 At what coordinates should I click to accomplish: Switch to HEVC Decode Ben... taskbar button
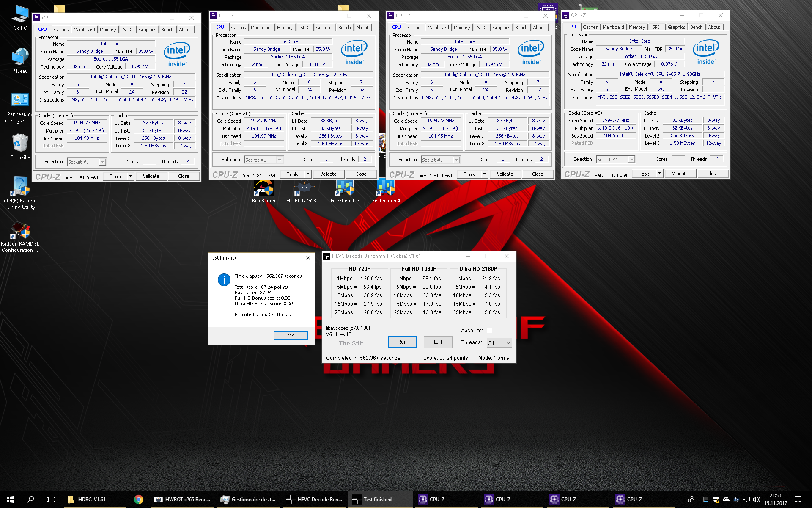pyautogui.click(x=314, y=500)
